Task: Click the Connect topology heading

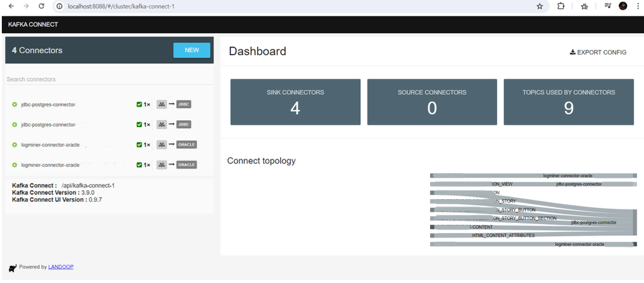Action: (261, 160)
